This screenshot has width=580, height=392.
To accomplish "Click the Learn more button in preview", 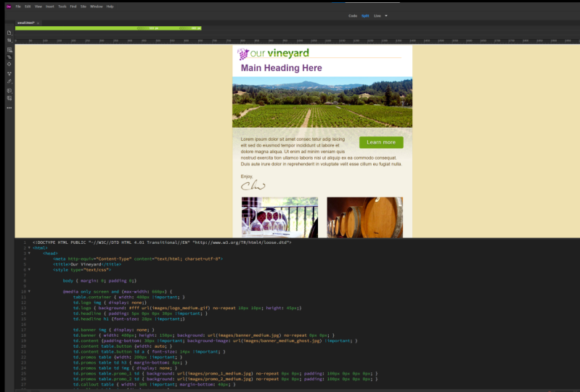I will (x=381, y=142).
